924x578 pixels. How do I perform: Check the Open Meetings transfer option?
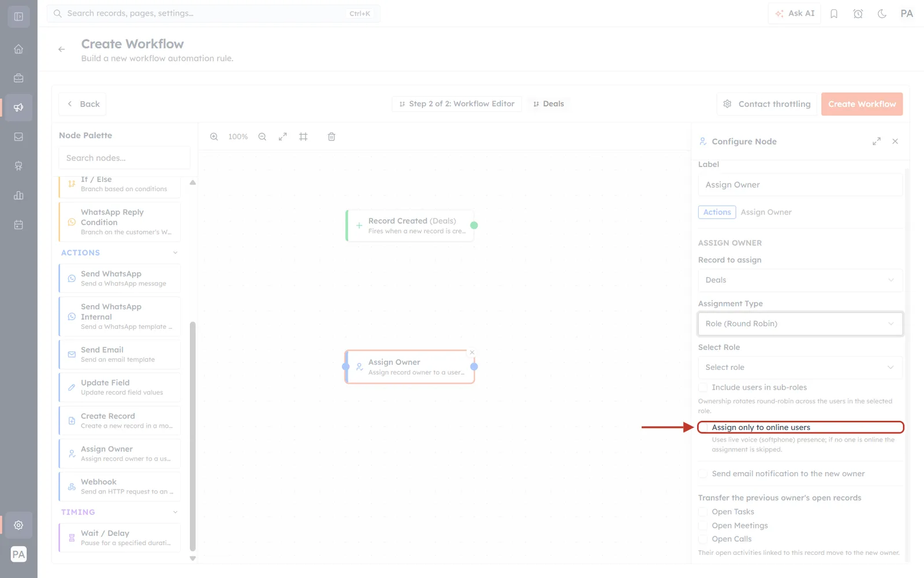tap(703, 525)
